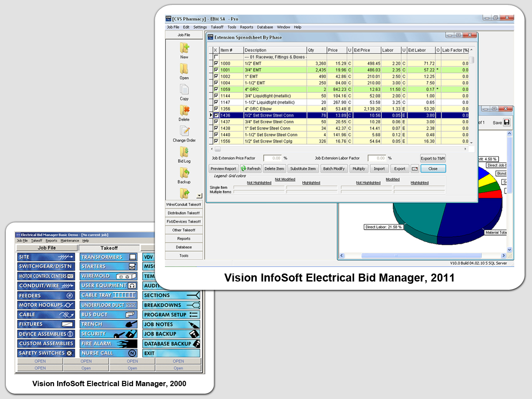
Task: Open WIREMOLD takeoff button
Action: [x=109, y=276]
